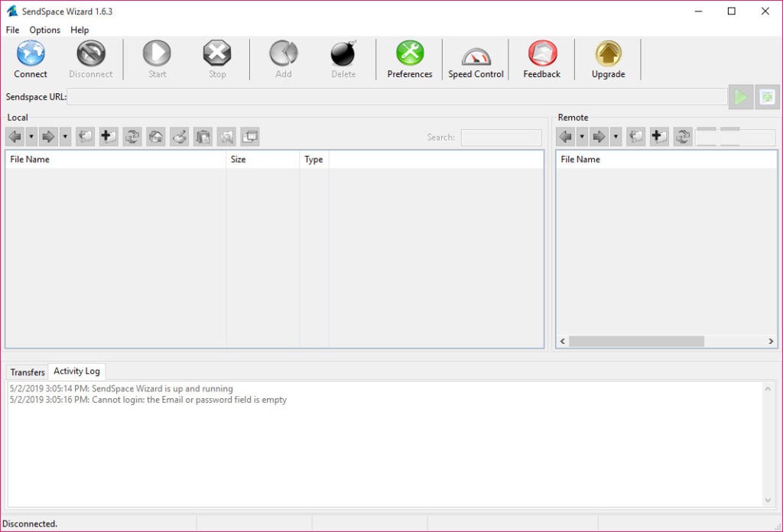Select the Activity Log tab

point(76,371)
